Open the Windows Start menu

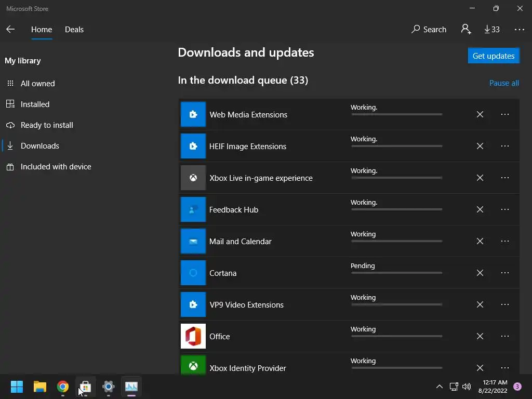pos(17,387)
